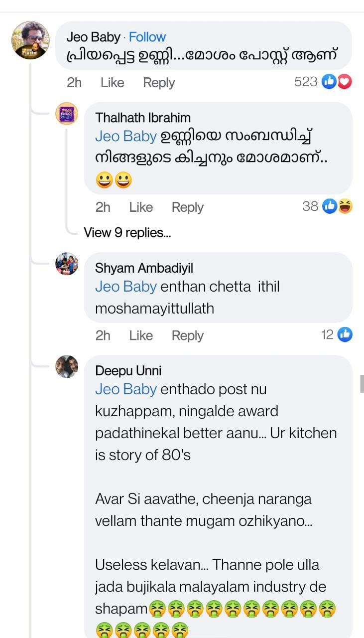Click like reaction icon on Jeo Baby's comment

(329, 82)
